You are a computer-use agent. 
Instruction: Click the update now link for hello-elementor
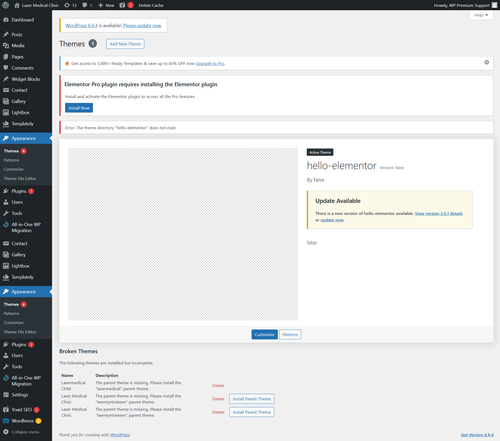pos(332,220)
